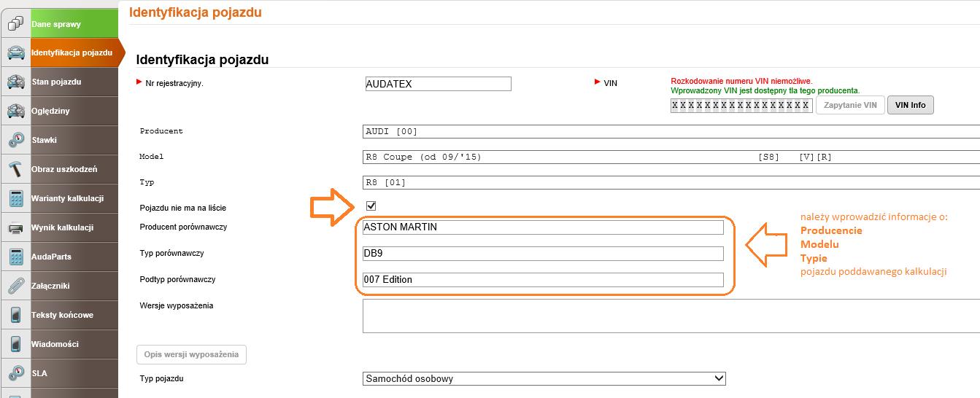Click the car icon beside Oględziny
This screenshot has height=398, width=980.
[15, 111]
